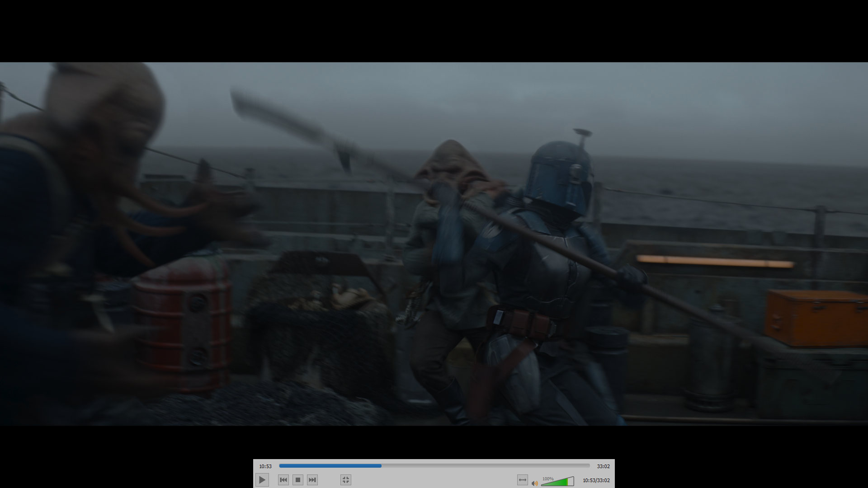Play the paused video

click(x=262, y=480)
